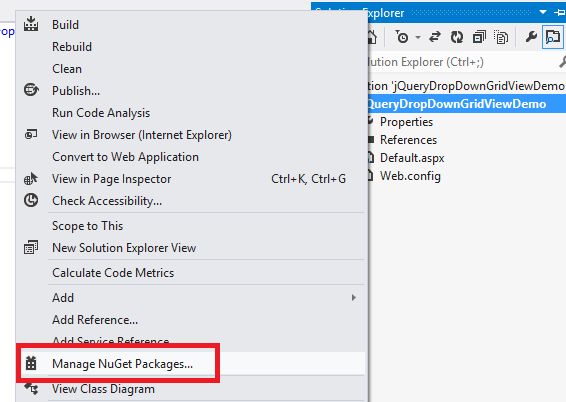Click the New Solution Explorer View icon

click(31, 247)
